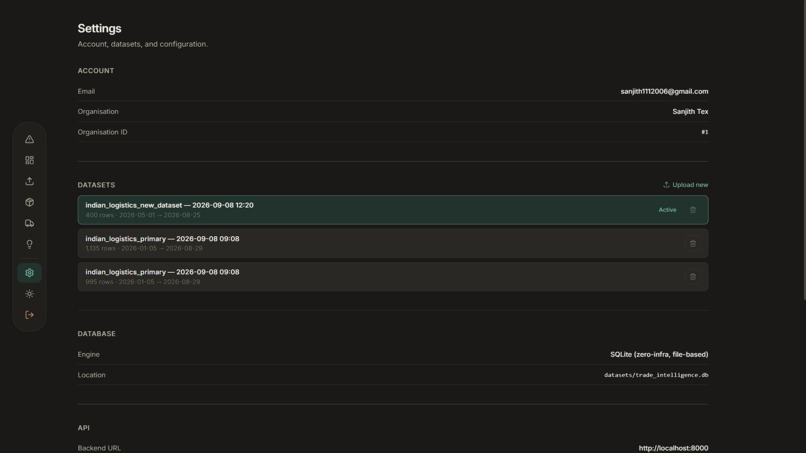This screenshot has width=806, height=453.
Task: Open the dashboard grid icon in sidebar
Action: 29,160
